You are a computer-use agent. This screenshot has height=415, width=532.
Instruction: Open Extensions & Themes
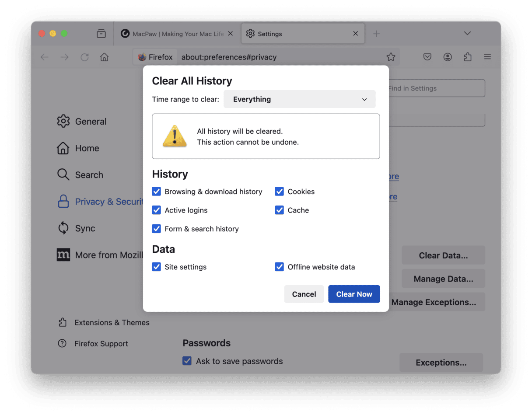[x=112, y=322]
